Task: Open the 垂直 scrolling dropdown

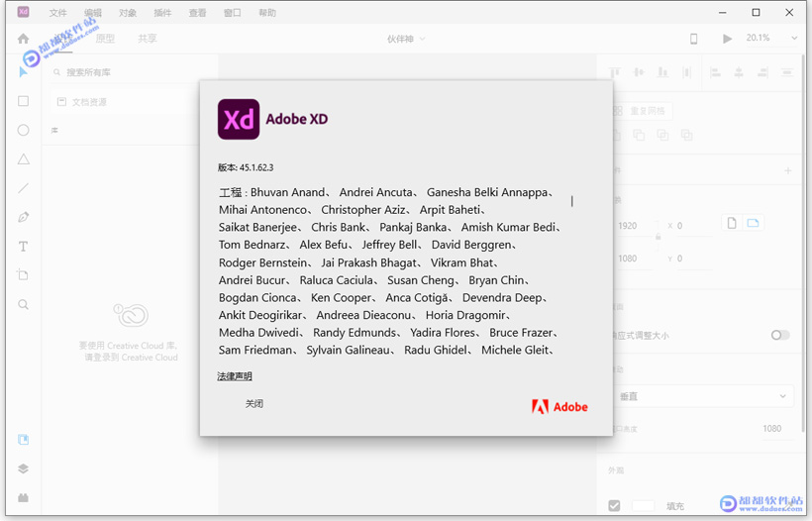Action: [703, 397]
